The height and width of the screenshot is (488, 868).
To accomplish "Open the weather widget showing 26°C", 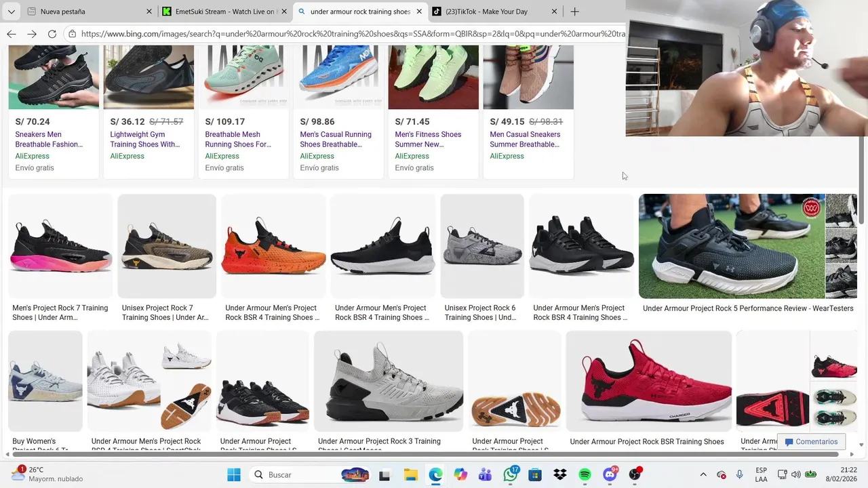I will point(47,474).
